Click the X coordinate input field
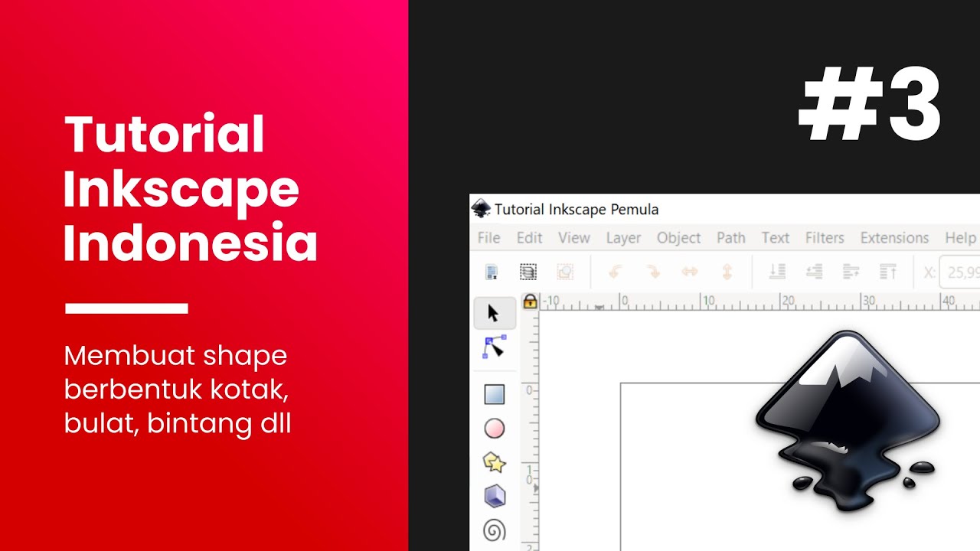980x551 pixels. click(962, 272)
